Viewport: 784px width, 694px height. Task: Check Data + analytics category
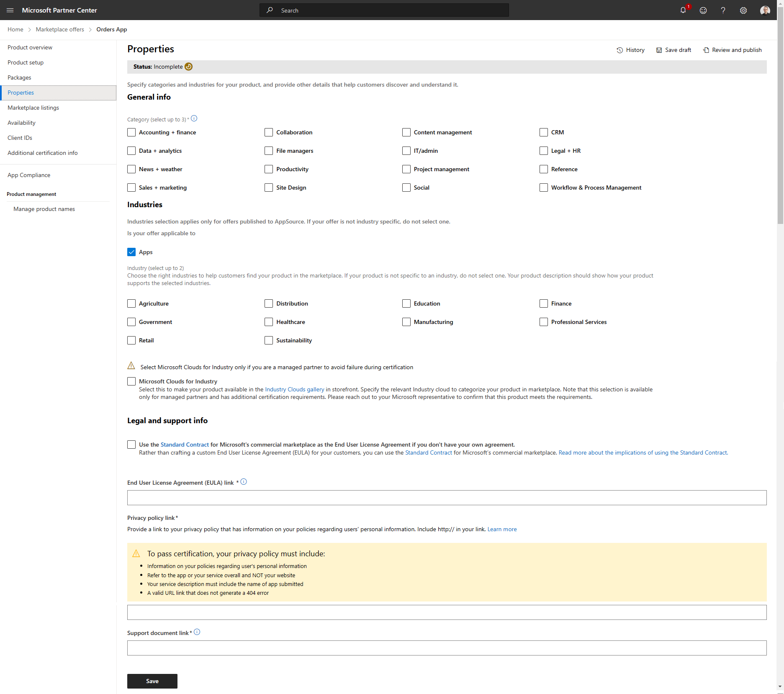(131, 151)
